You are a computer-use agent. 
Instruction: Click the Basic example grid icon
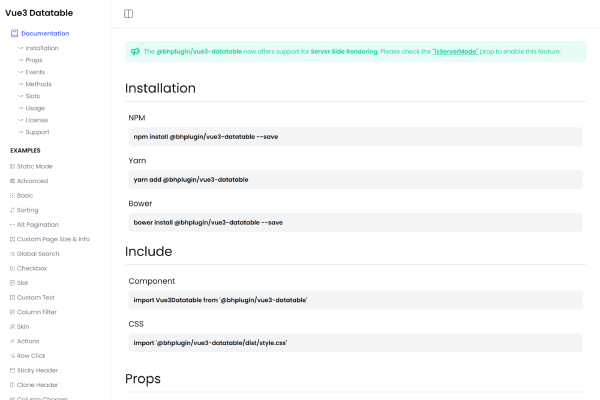click(12, 196)
